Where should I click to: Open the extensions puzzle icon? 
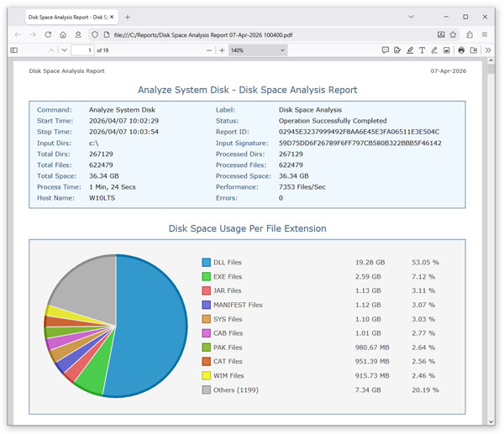tap(470, 34)
